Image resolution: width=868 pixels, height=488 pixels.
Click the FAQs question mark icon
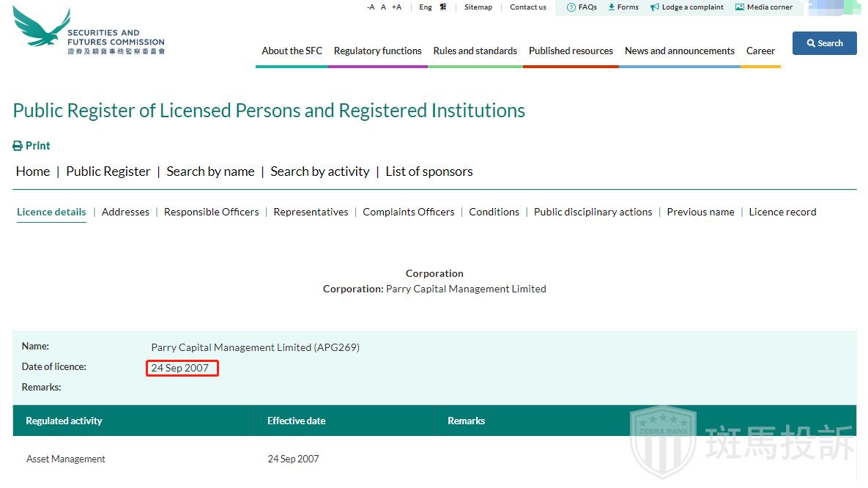(x=571, y=7)
